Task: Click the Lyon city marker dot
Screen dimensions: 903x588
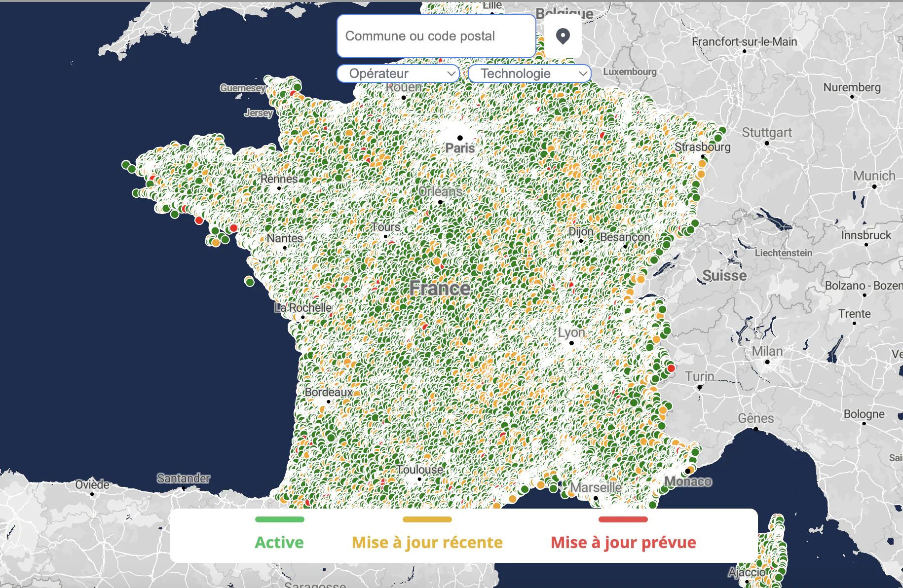Action: 571,343
